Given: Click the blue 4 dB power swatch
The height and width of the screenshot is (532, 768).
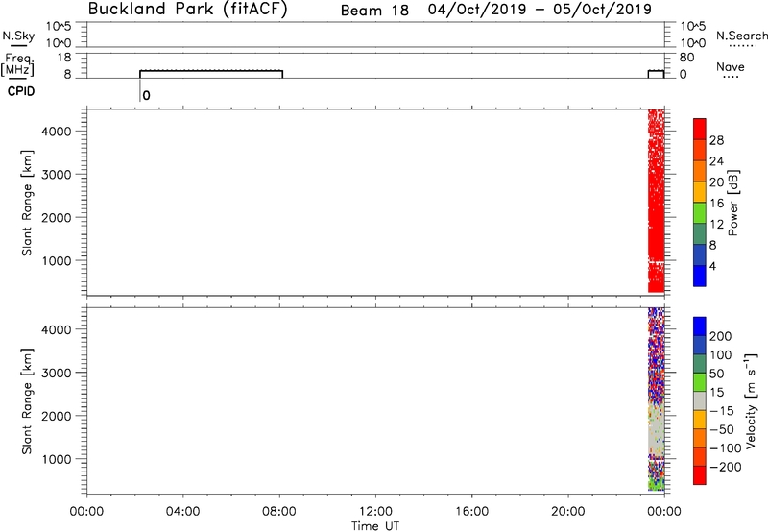Looking at the screenshot, I should 700,276.
